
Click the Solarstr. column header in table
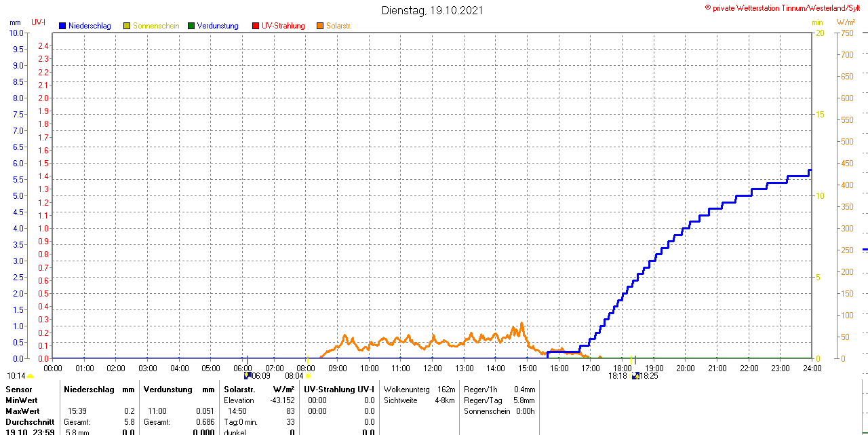point(240,390)
